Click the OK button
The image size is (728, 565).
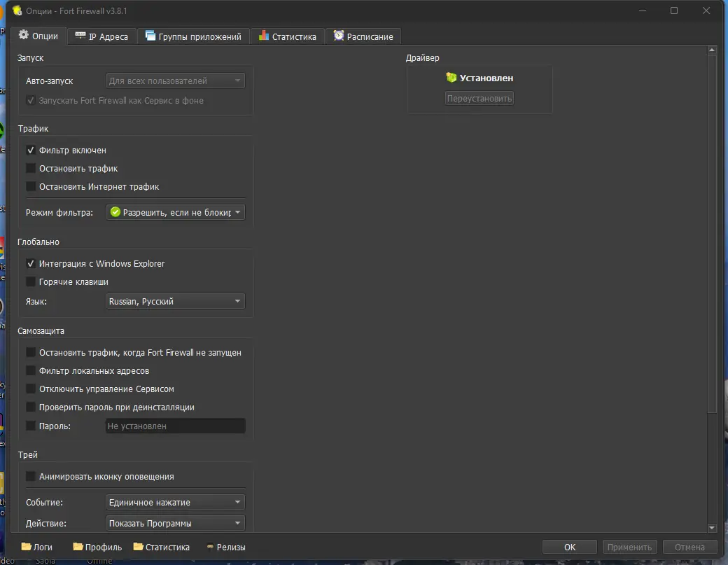tap(570, 547)
